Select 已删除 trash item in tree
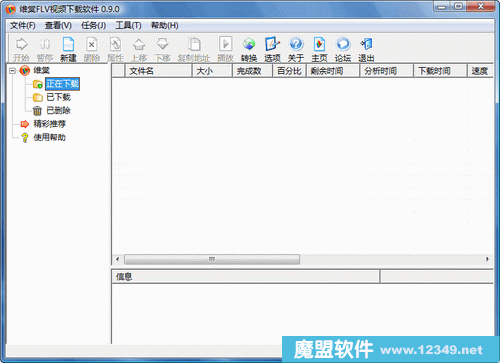500x363 pixels. [58, 110]
